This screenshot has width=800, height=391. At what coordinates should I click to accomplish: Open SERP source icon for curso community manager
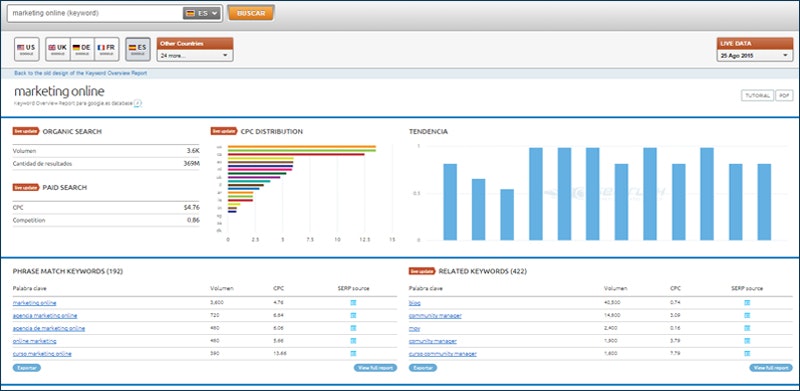(x=747, y=354)
